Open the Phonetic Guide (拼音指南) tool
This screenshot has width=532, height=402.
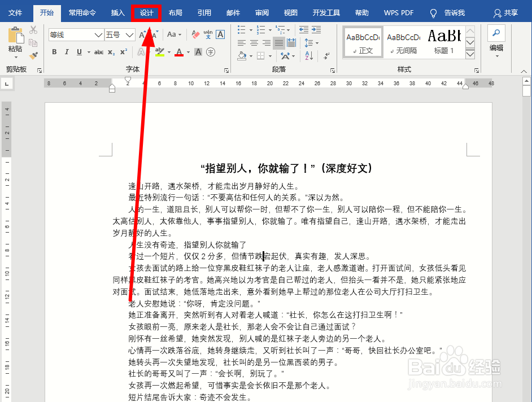(x=208, y=35)
